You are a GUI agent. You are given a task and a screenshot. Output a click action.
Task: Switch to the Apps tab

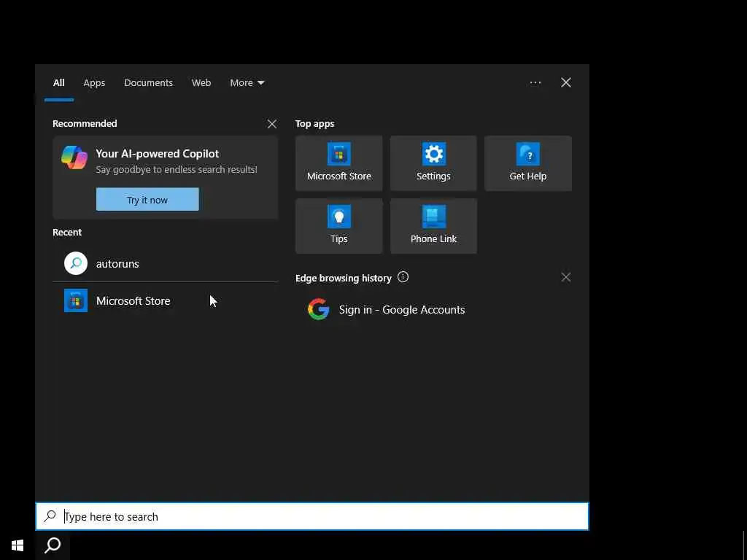click(94, 82)
